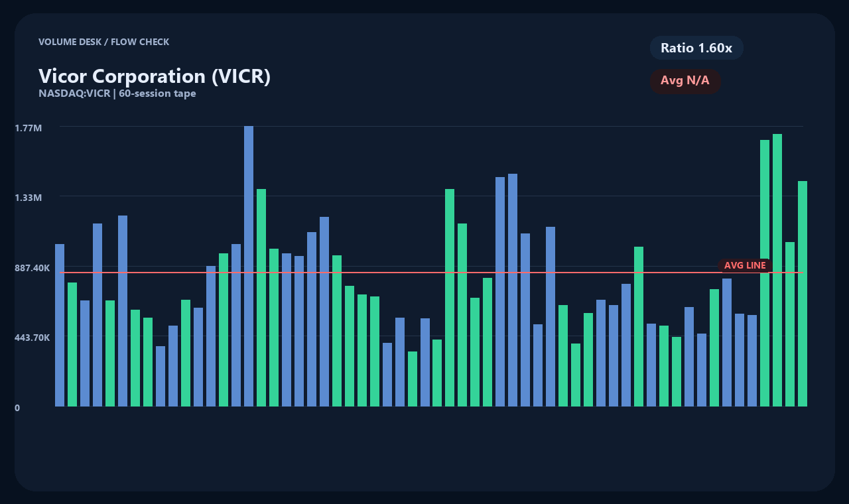Click the Ratio 1.60x badge
849x504 pixels.
pos(696,48)
